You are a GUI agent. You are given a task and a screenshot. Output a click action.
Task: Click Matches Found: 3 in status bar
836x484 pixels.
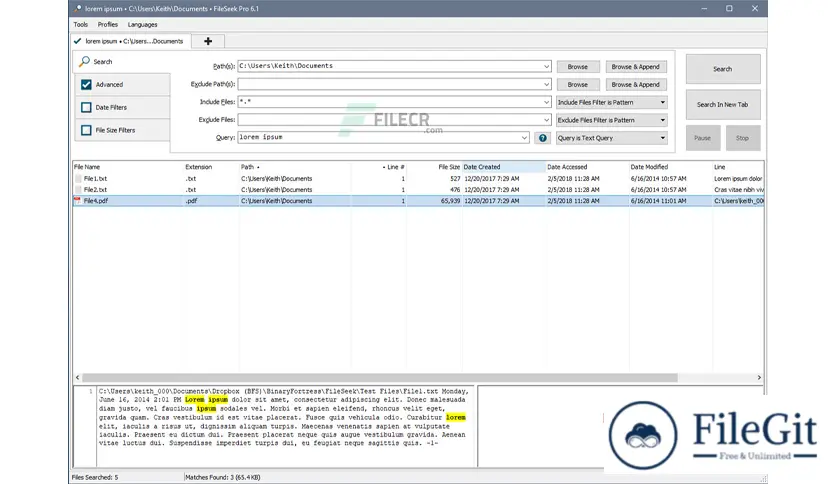pos(223,478)
